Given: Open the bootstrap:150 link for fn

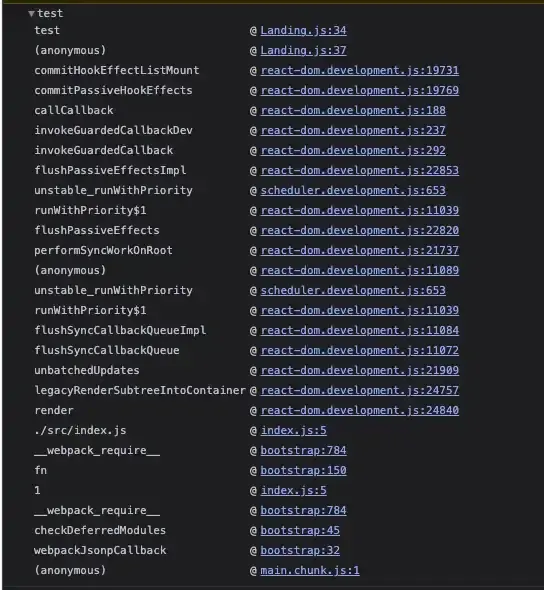Looking at the screenshot, I should point(303,470).
